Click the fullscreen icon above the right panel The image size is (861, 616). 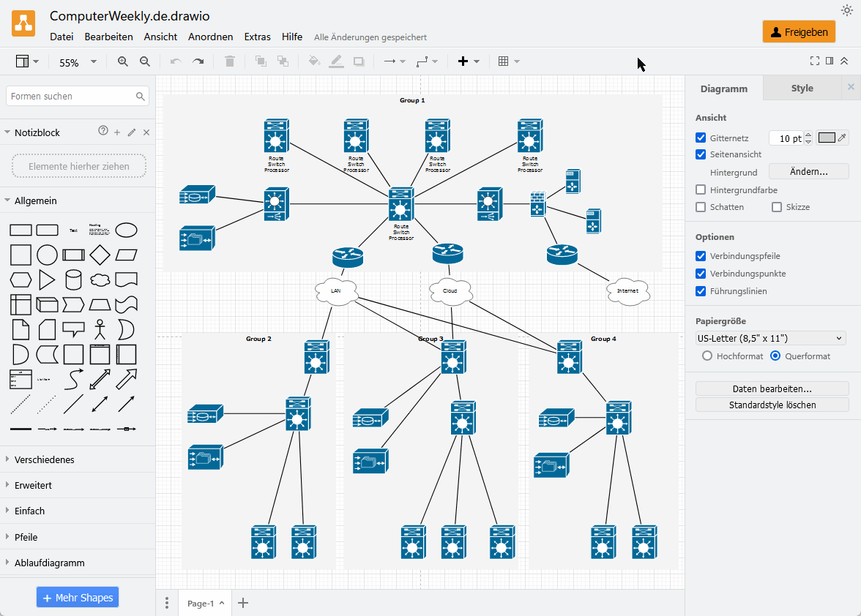[x=814, y=61]
